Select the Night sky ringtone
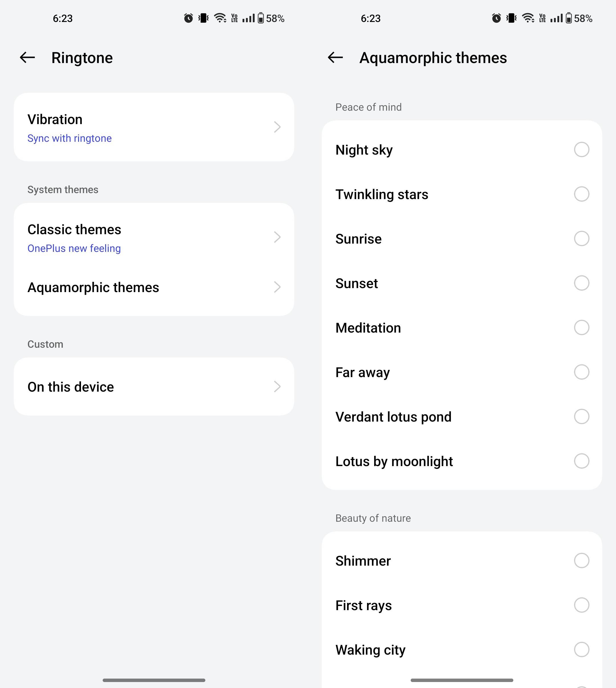The image size is (616, 688). tap(581, 150)
